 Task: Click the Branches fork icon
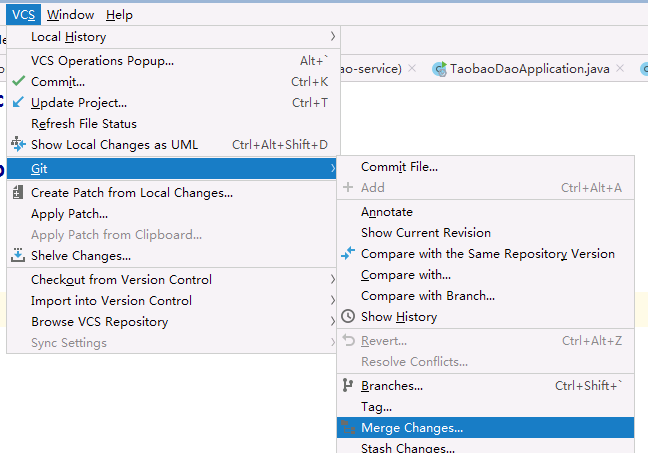pyautogui.click(x=348, y=385)
